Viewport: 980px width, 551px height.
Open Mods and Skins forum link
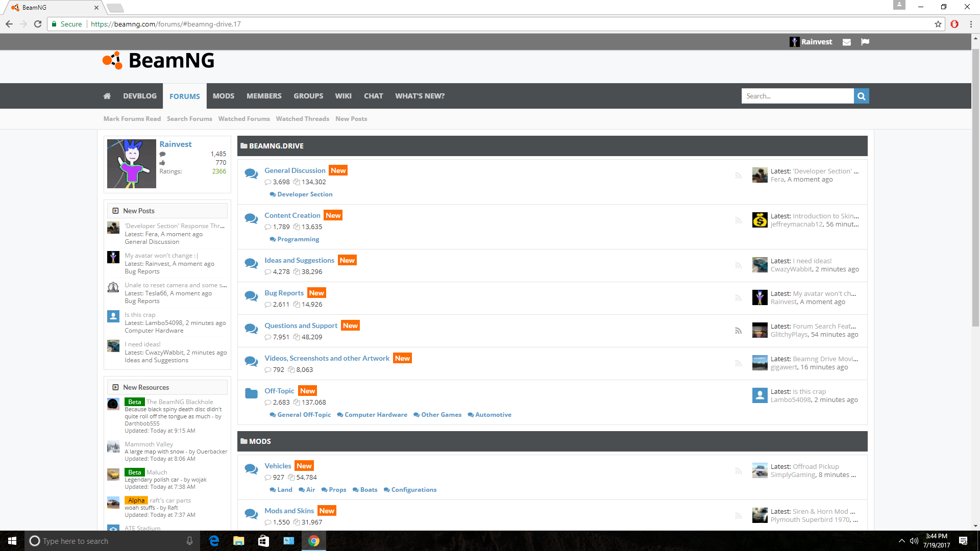point(289,511)
